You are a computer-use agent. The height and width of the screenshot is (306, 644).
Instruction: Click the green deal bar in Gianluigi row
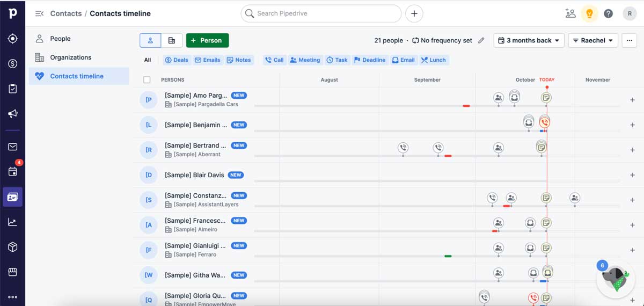448,256
